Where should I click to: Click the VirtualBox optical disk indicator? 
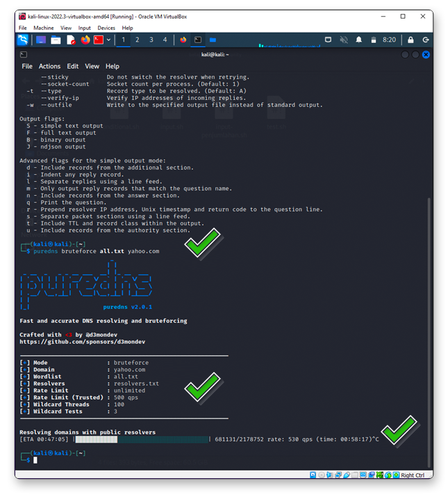pyautogui.click(x=322, y=475)
